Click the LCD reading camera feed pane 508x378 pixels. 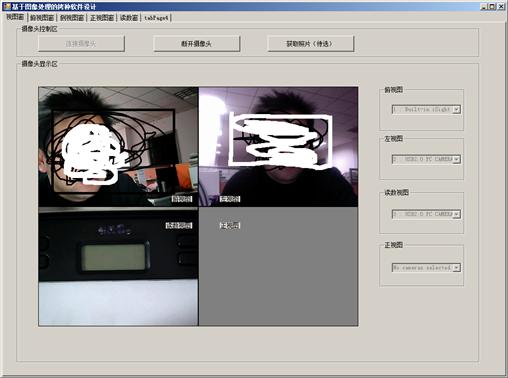[118, 267]
